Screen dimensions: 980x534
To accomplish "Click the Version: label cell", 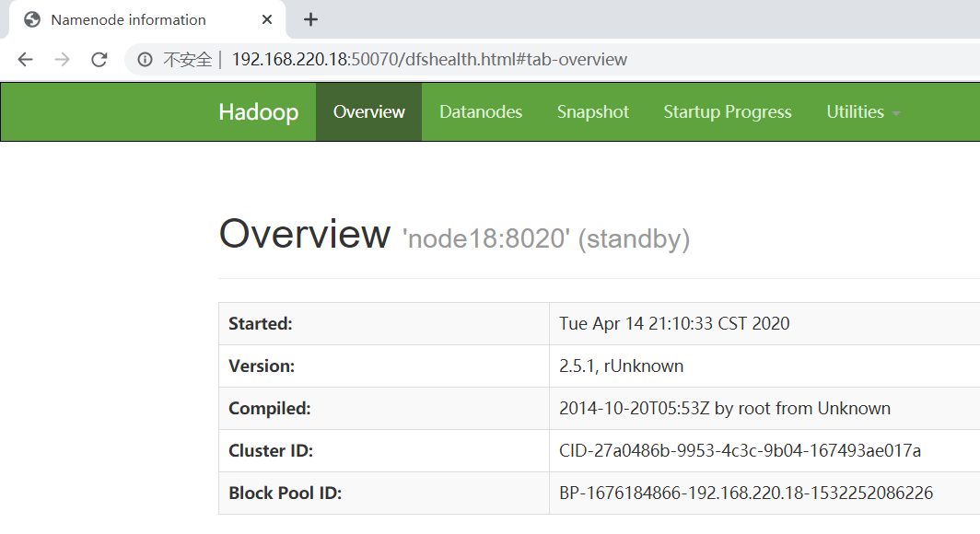I will [384, 366].
